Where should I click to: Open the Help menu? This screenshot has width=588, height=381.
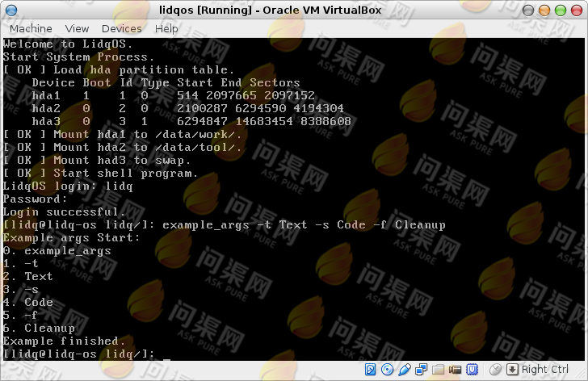coord(166,28)
